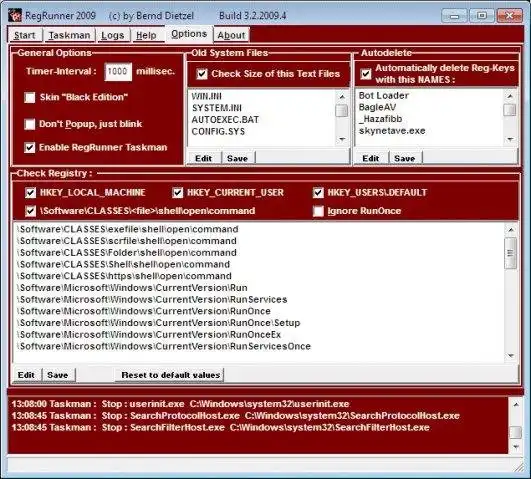Enable Skin "Black Edition" checkbox
The height and width of the screenshot is (479, 531).
(x=30, y=98)
